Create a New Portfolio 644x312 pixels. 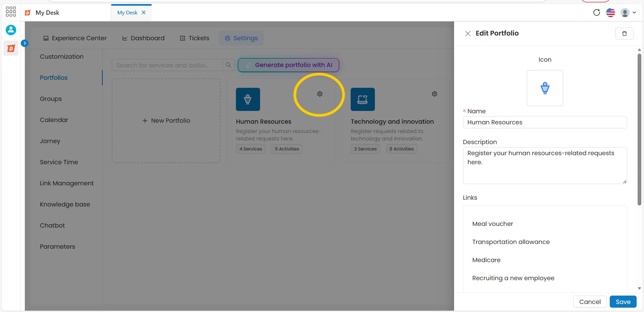click(166, 121)
